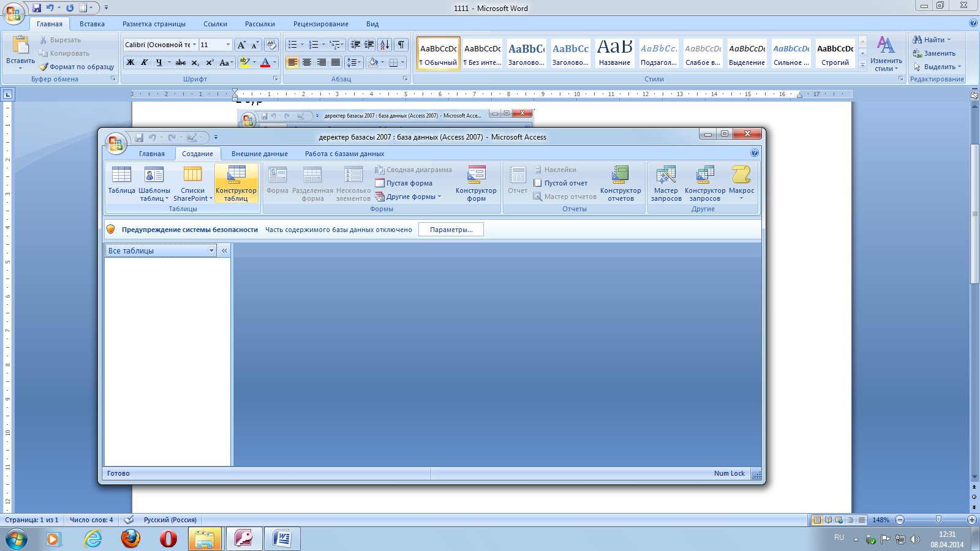
Task: Click Формат по образцу in Word
Action: click(x=77, y=67)
